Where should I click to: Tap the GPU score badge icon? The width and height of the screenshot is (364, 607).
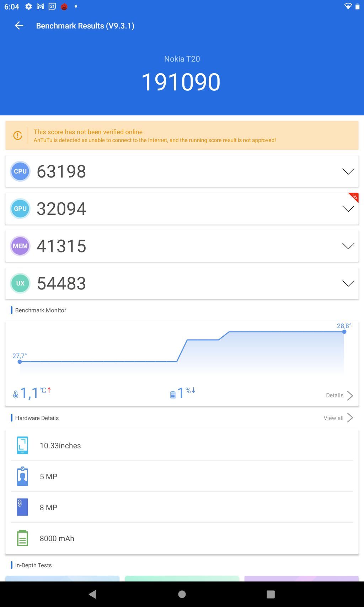(x=20, y=209)
